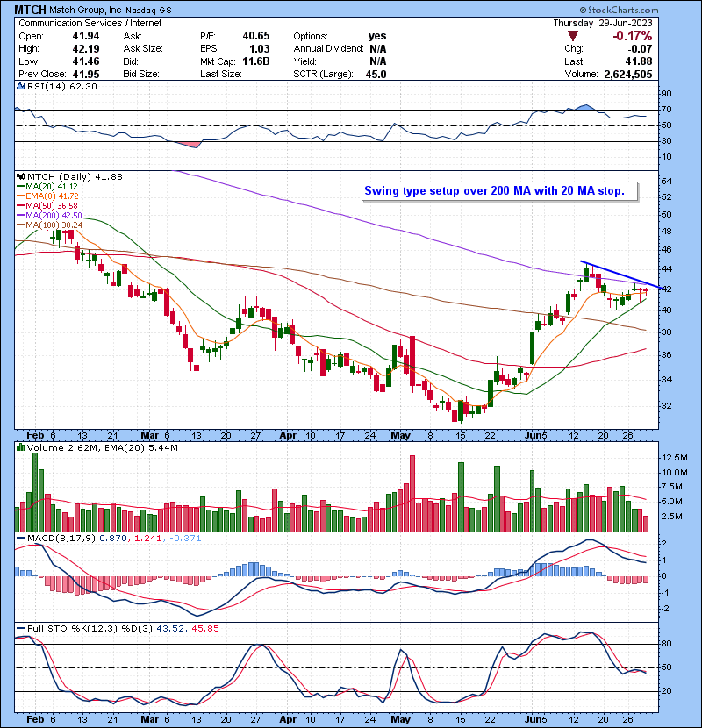Click the High value 42.19

85,48
